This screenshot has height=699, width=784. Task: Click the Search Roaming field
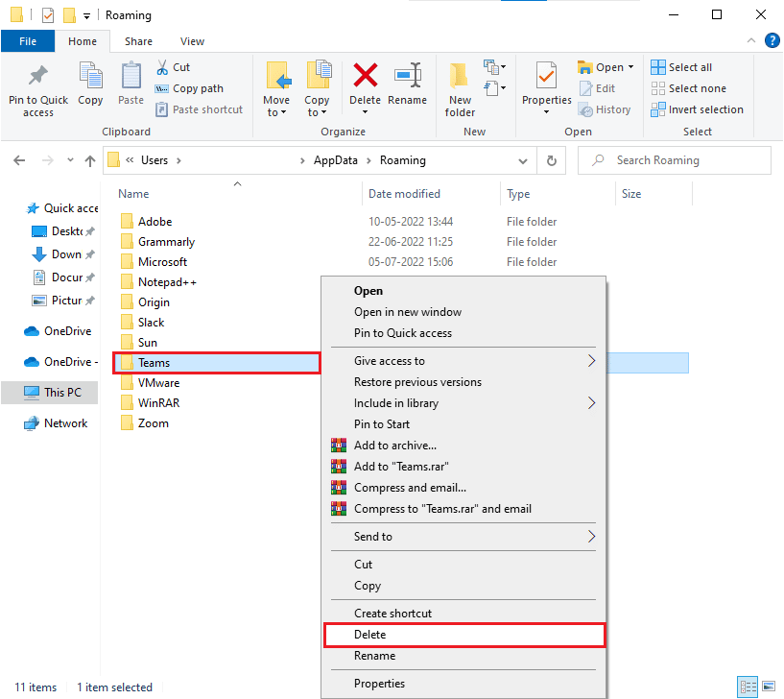(x=674, y=160)
